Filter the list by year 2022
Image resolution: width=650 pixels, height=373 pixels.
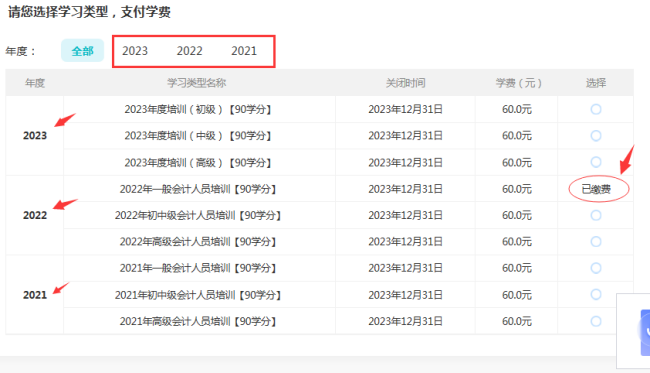coord(189,51)
